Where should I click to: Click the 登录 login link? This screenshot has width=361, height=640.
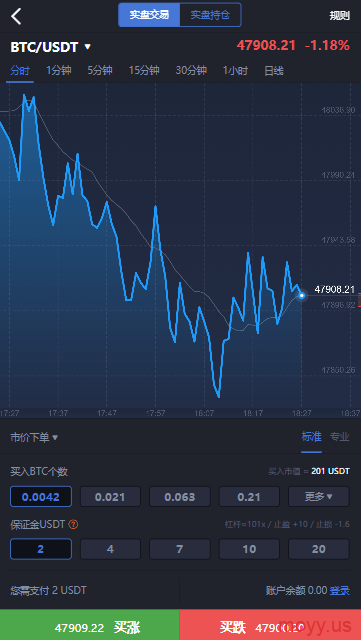coord(339,590)
